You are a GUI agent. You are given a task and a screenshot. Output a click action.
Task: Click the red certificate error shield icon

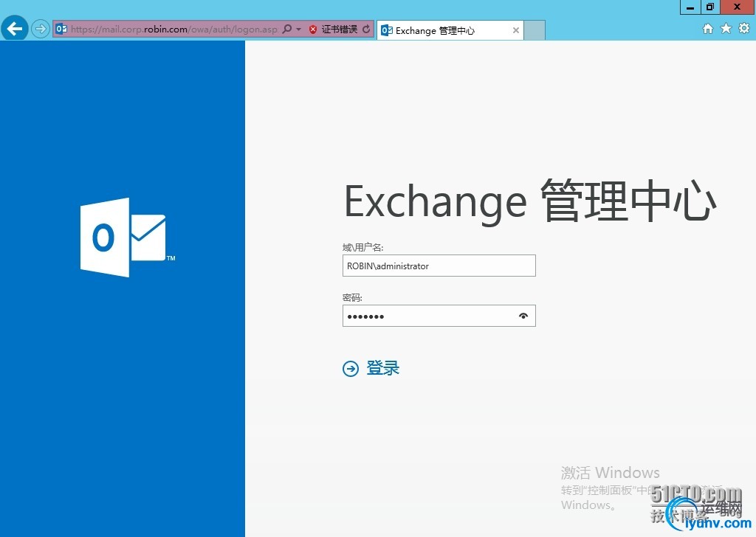tap(312, 30)
